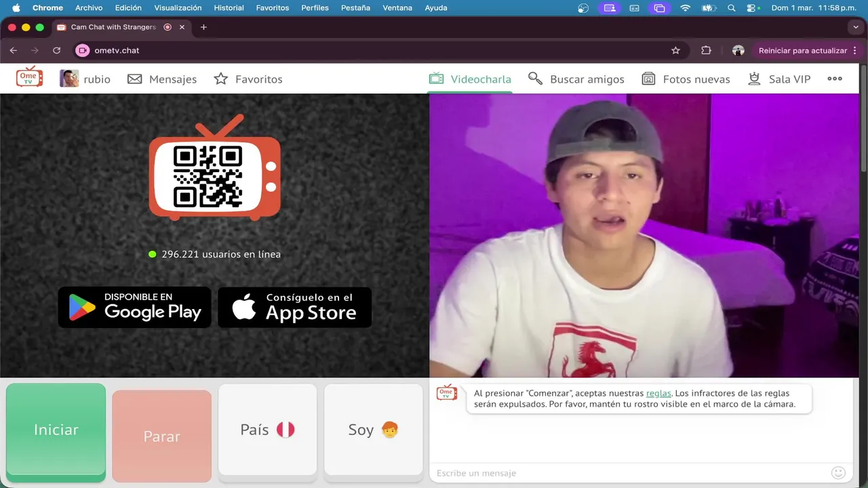
Task: Open the Google Play download badge
Action: click(134, 307)
